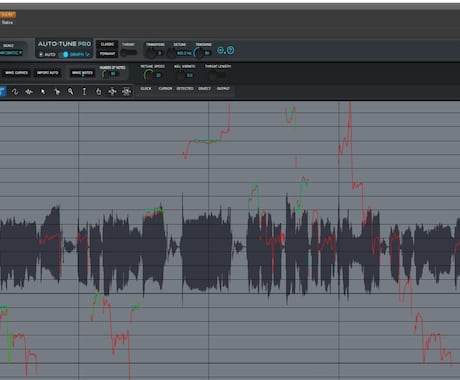
Task: Select the Curve drawing tool
Action: tap(15, 92)
